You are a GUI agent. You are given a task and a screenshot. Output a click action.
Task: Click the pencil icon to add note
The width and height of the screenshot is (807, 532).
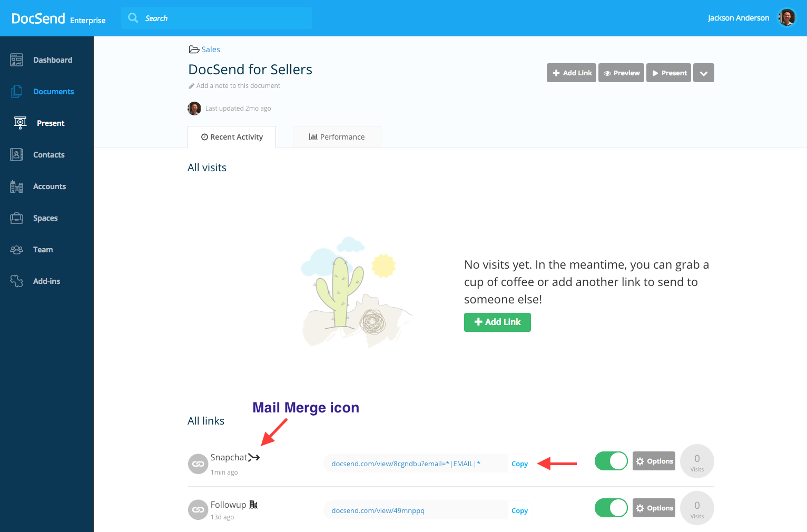tap(192, 86)
